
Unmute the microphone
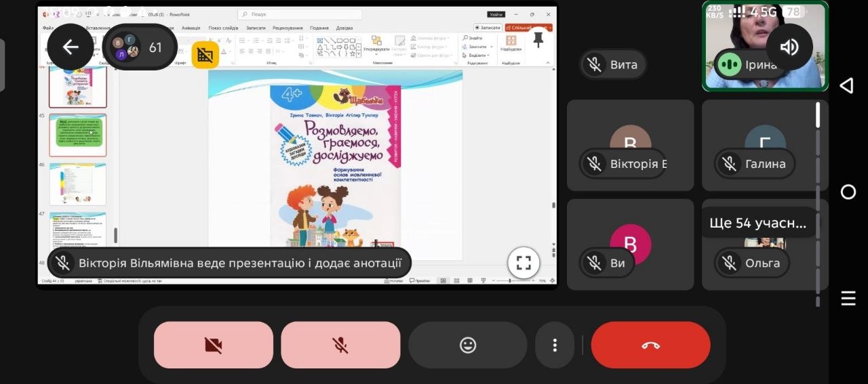tap(340, 345)
